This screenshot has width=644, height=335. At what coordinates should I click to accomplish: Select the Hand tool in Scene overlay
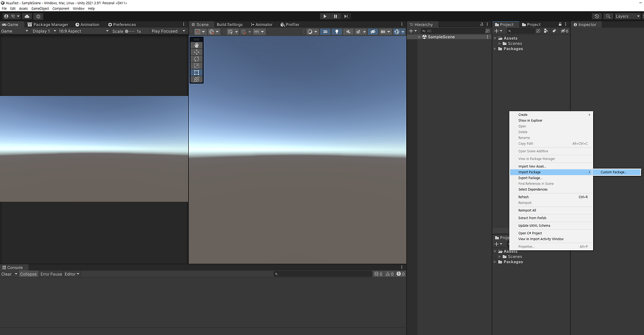click(196, 44)
